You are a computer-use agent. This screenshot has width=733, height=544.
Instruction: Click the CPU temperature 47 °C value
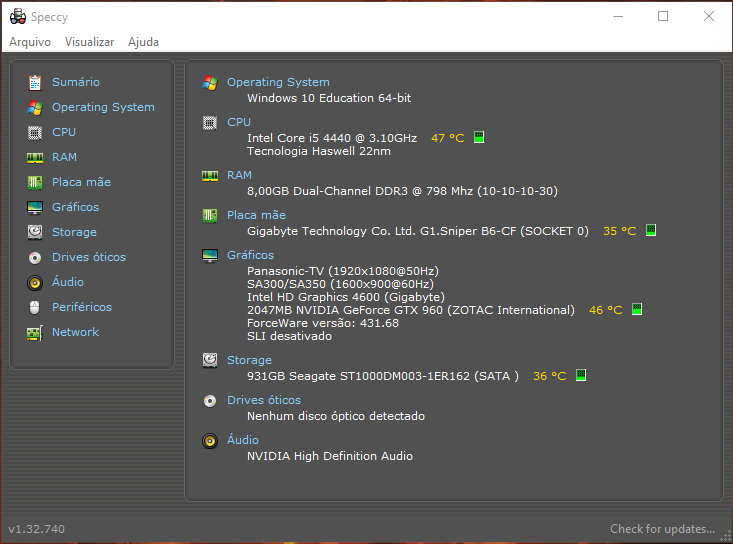coord(447,138)
